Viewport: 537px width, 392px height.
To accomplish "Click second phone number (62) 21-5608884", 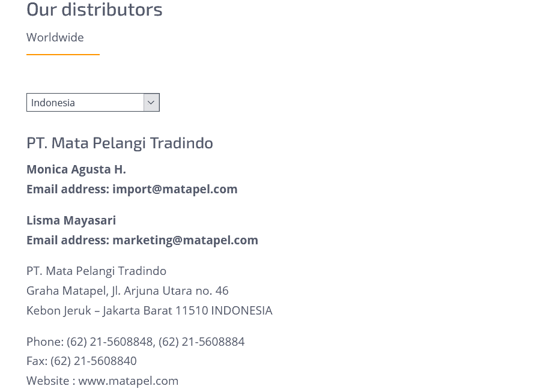I will (x=201, y=342).
